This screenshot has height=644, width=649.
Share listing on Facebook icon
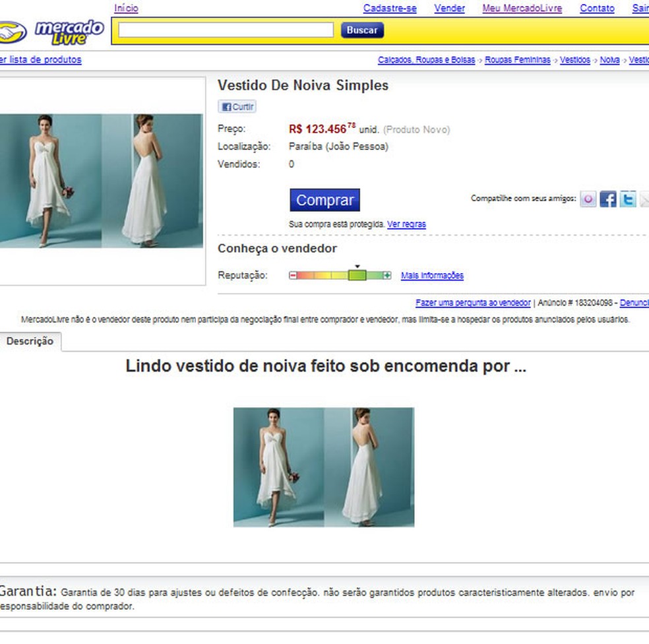608,199
